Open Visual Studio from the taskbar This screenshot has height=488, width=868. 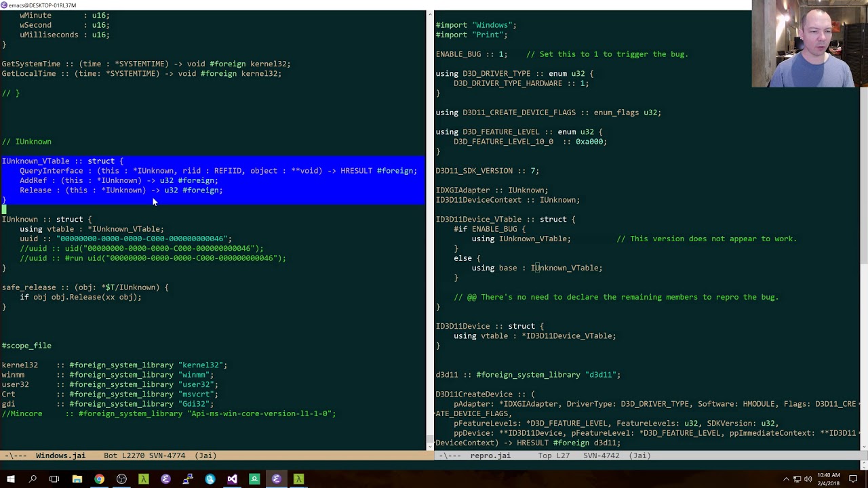(232, 479)
